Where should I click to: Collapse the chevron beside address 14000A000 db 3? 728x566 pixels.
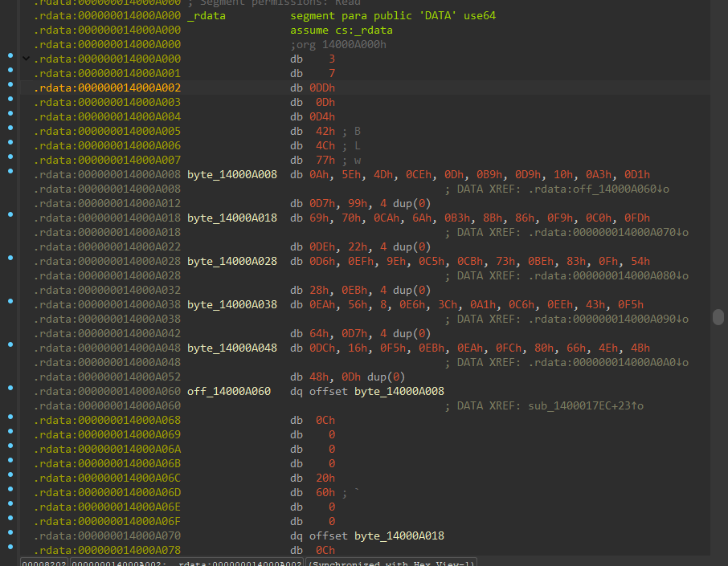pyautogui.click(x=27, y=59)
